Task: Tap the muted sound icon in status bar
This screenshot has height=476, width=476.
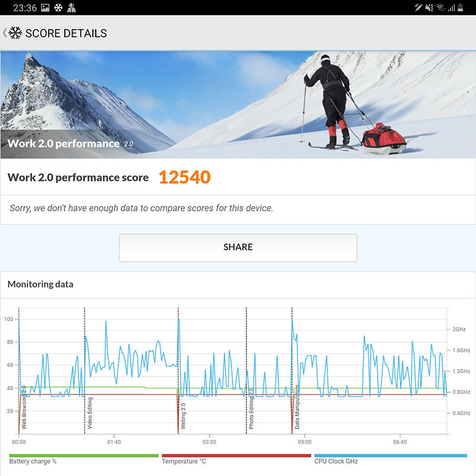Action: click(429, 8)
